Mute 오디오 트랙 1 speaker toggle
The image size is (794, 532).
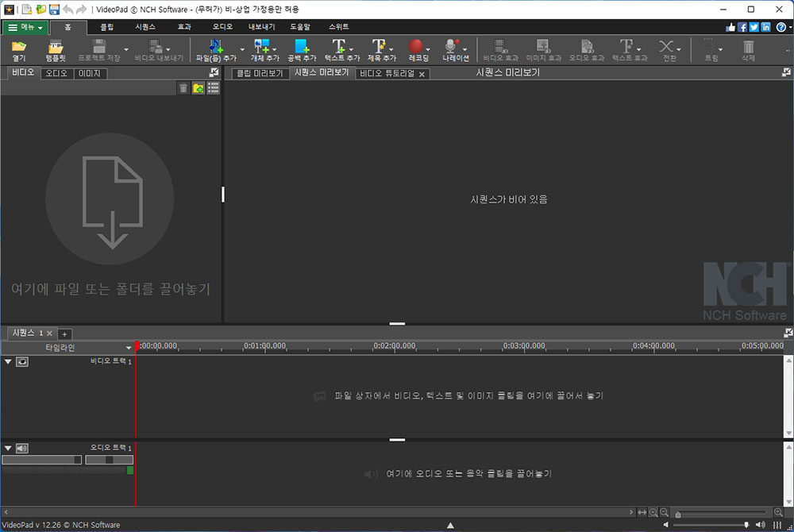click(x=21, y=449)
